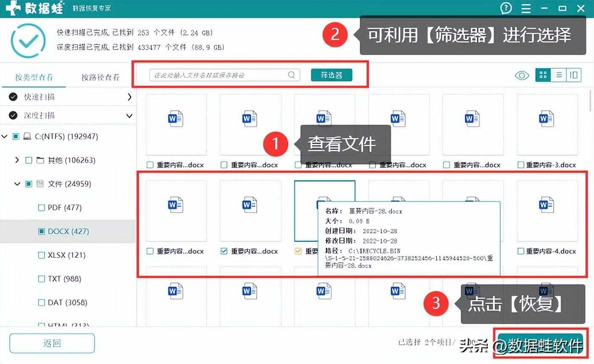
Task: Select the PDF (477) tree row
Action: point(68,208)
